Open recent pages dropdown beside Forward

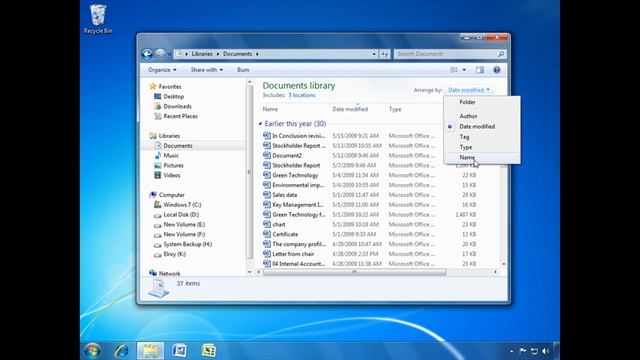[169, 54]
